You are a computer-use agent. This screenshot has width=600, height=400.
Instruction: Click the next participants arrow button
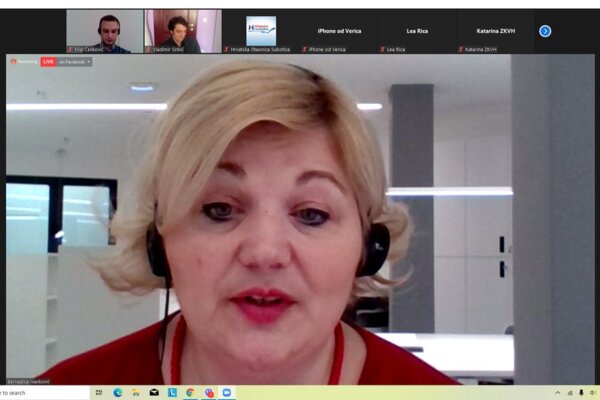tap(545, 31)
